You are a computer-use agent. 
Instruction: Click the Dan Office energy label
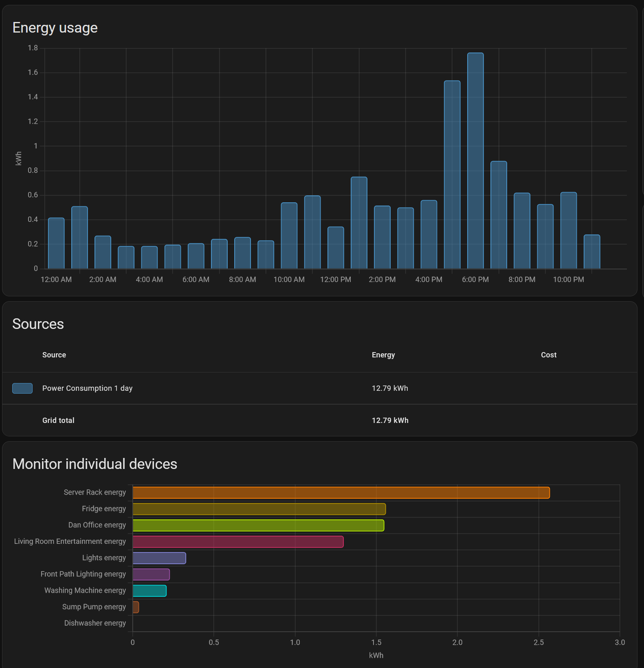coord(97,525)
